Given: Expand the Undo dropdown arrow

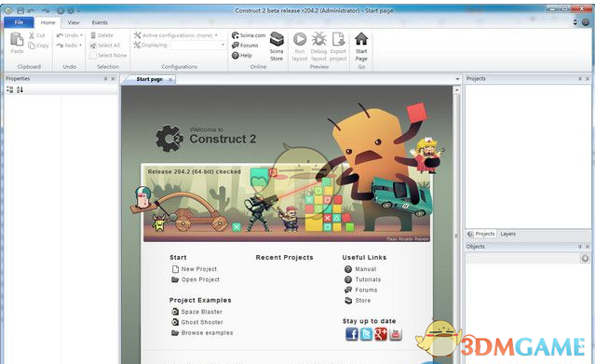Looking at the screenshot, I should (x=81, y=35).
